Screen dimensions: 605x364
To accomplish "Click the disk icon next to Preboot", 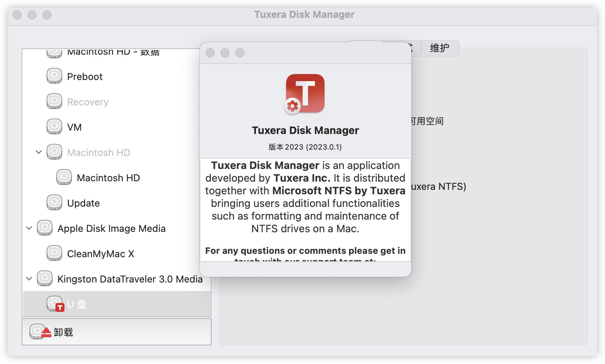I will [55, 76].
